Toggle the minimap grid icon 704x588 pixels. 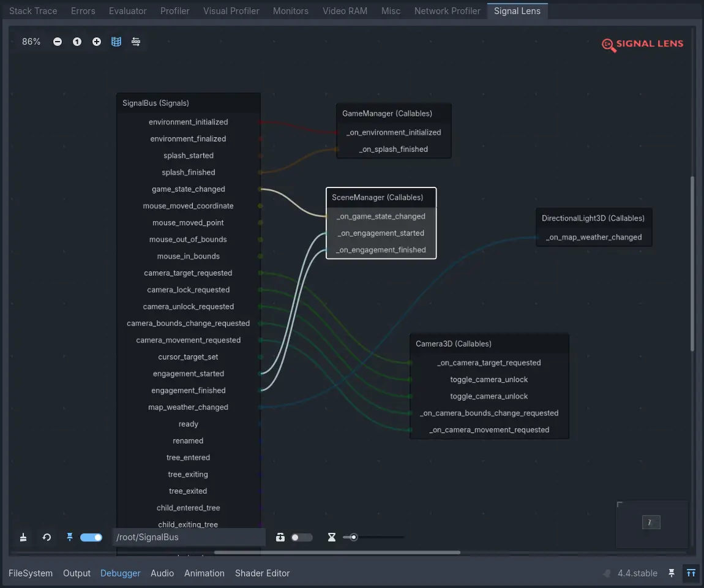click(116, 42)
